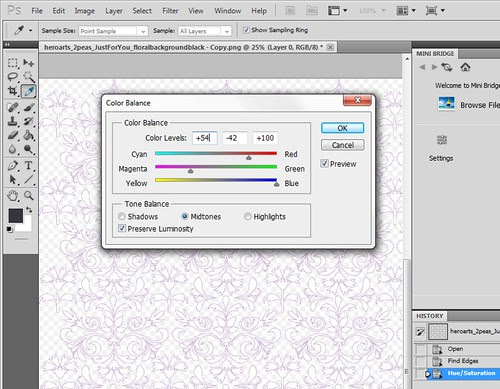
Task: Click the Mini Bridge Settings icon
Action: tap(442, 140)
